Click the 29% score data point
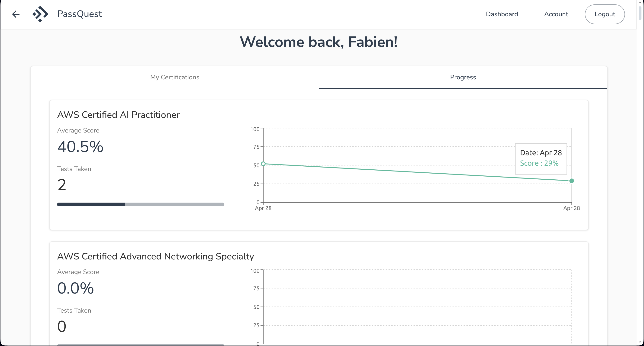The width and height of the screenshot is (644, 346). [x=571, y=181]
